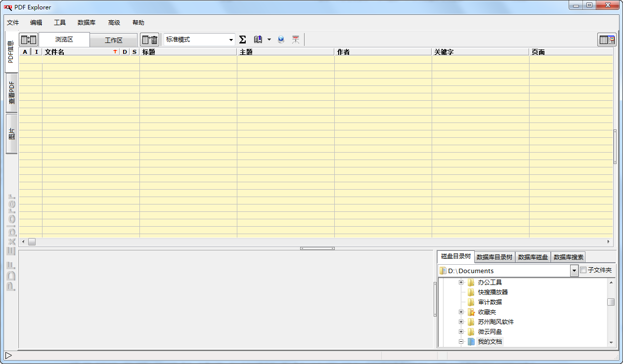Open the 数据库 menu
The height and width of the screenshot is (364, 623).
pyautogui.click(x=86, y=22)
